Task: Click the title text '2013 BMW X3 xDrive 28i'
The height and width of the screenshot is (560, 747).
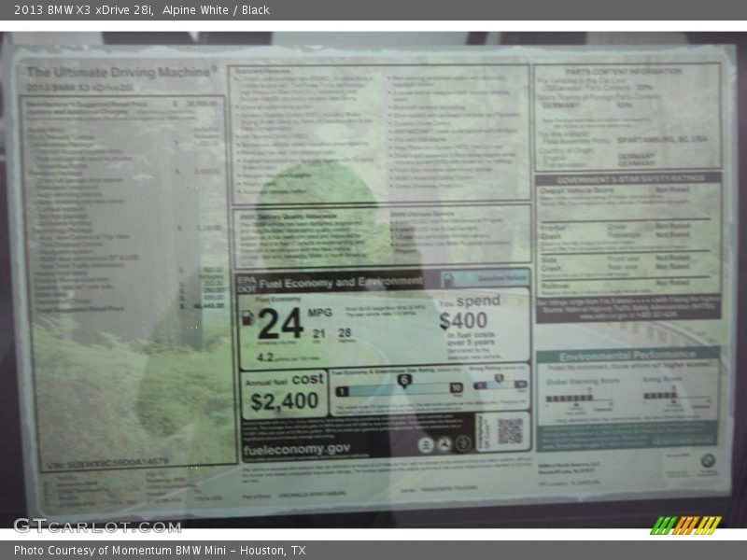Action: pos(84,10)
